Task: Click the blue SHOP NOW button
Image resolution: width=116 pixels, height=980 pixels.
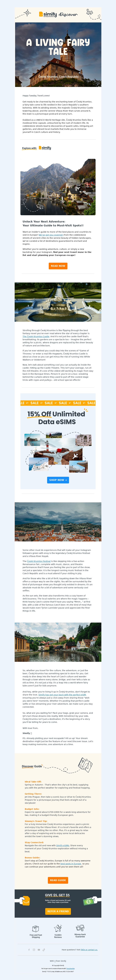Action: [x=58, y=480]
